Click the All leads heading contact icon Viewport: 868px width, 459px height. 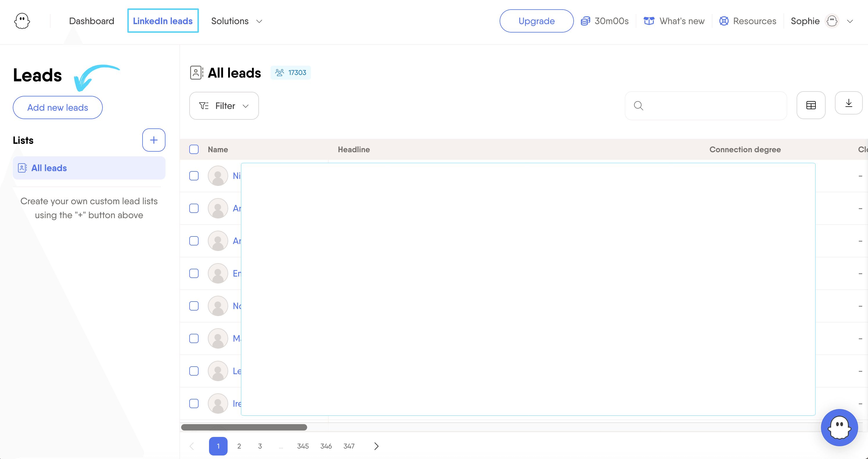(x=197, y=73)
